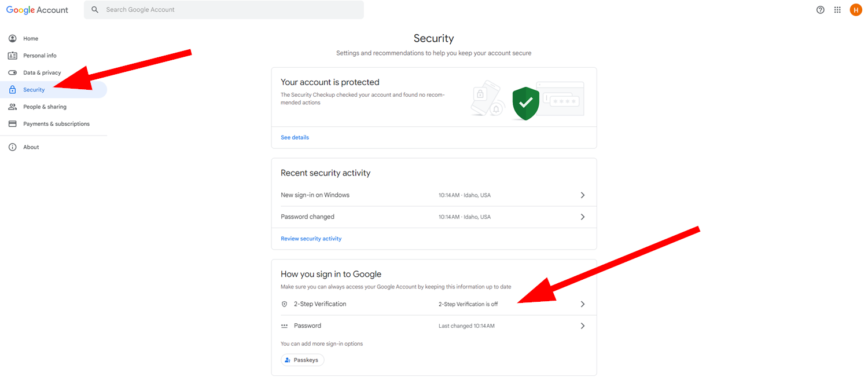Viewport: 868px width, 380px height.
Task: Expand the New sign-in on Windows chevron
Action: click(x=583, y=195)
